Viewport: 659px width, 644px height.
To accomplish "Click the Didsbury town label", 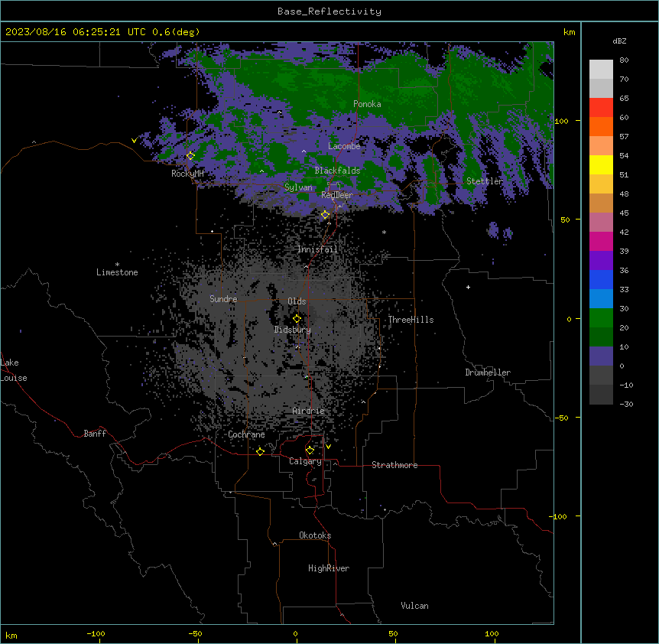I will click(x=293, y=330).
